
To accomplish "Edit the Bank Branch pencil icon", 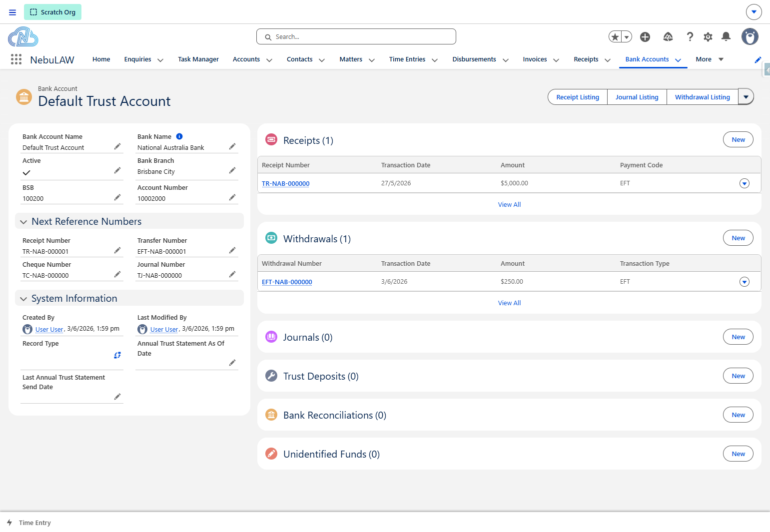I will pyautogui.click(x=232, y=170).
